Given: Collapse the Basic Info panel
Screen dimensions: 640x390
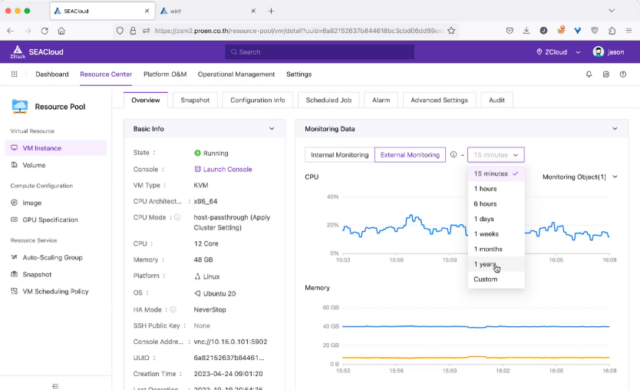Looking at the screenshot, I should pyautogui.click(x=271, y=129).
